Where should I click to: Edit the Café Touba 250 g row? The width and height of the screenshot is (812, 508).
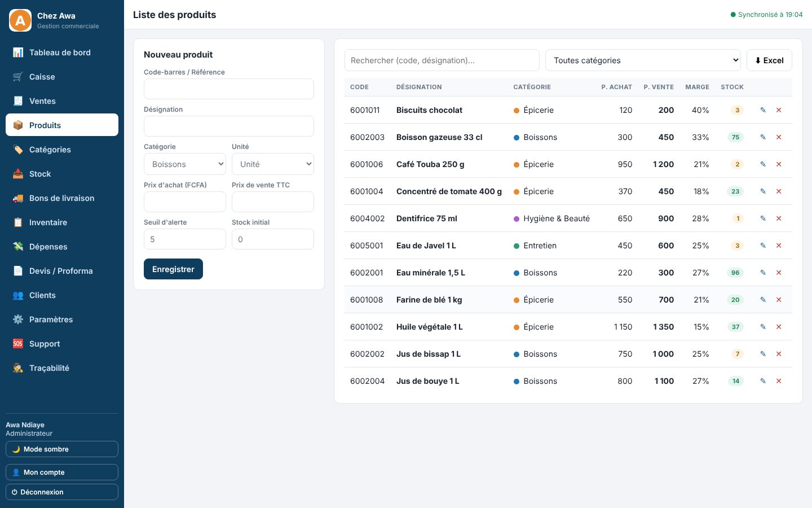(763, 164)
